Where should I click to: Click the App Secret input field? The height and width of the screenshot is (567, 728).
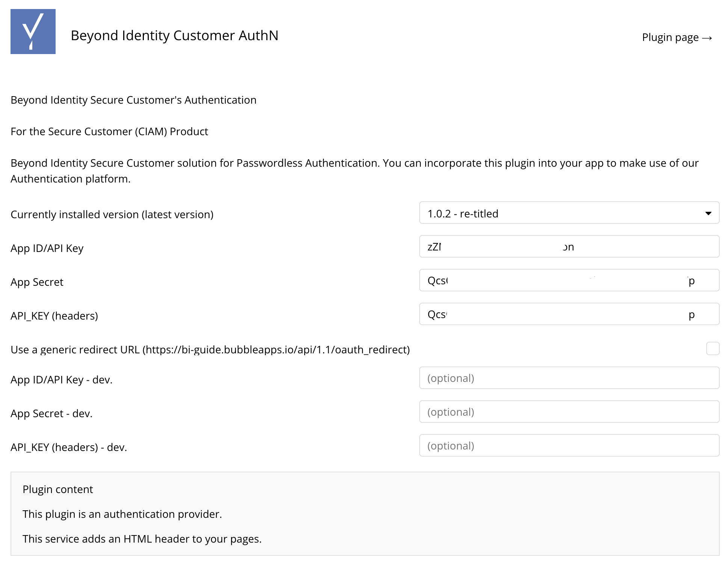pos(569,280)
